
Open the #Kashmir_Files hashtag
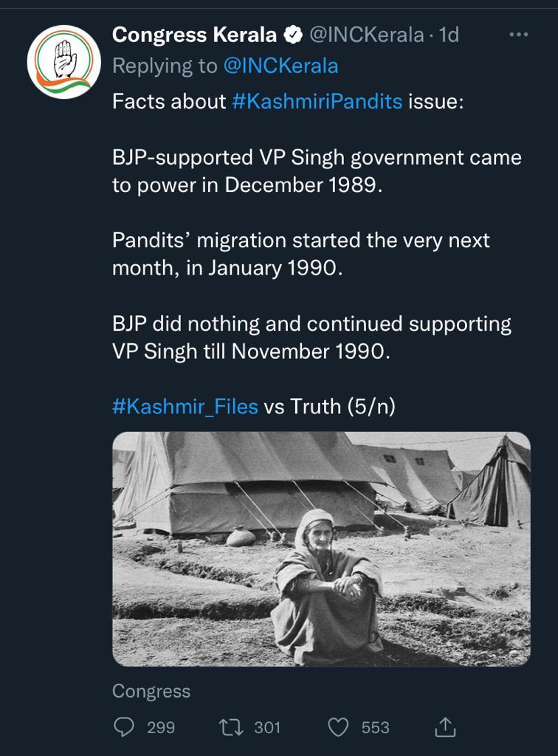(x=185, y=406)
